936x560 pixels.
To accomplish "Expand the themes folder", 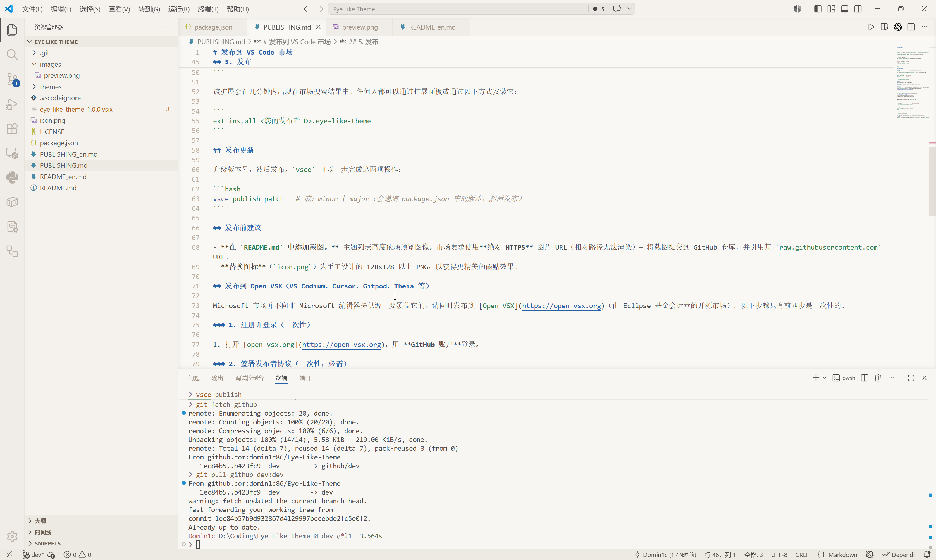I will (34, 87).
